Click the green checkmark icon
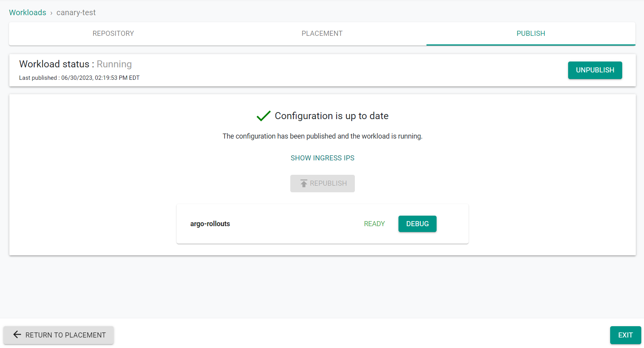The height and width of the screenshot is (348, 644). 263,116
